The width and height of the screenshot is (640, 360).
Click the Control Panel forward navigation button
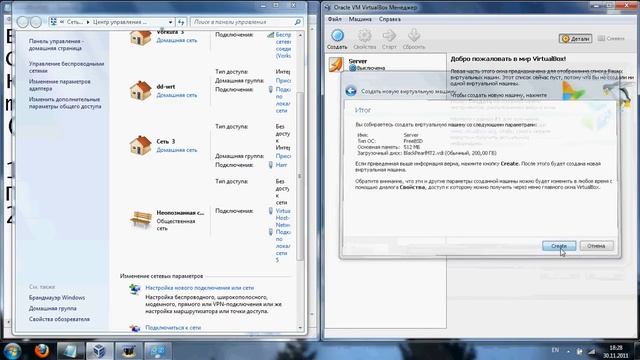pos(36,22)
